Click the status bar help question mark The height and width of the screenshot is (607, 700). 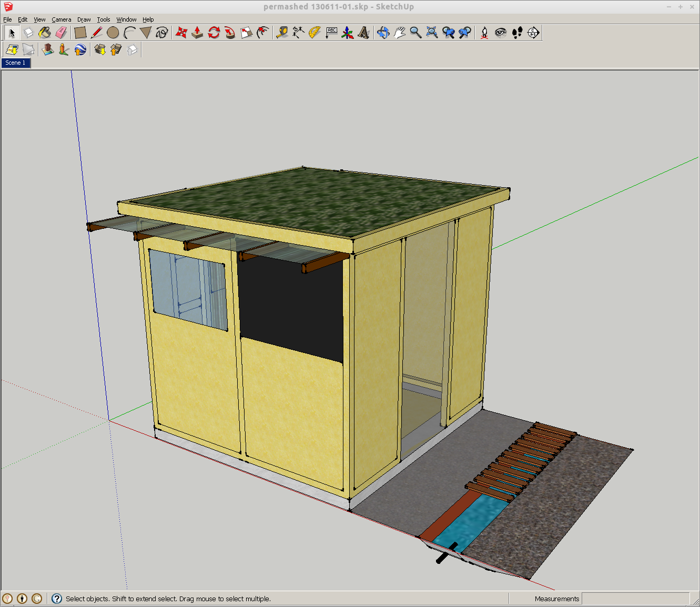[x=56, y=599]
